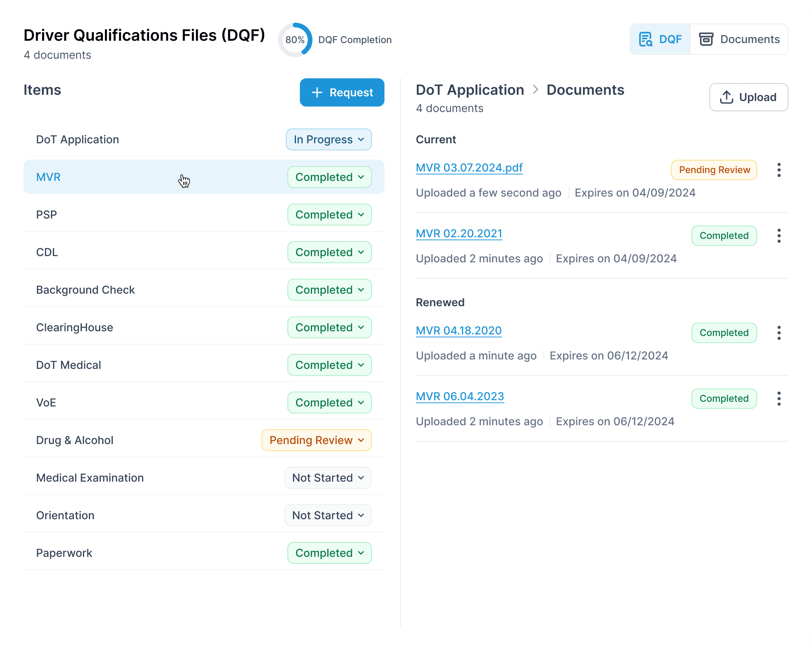Open the Drug & Alcohol Pending Review dropdown
This screenshot has height=650, width=812.
click(316, 440)
